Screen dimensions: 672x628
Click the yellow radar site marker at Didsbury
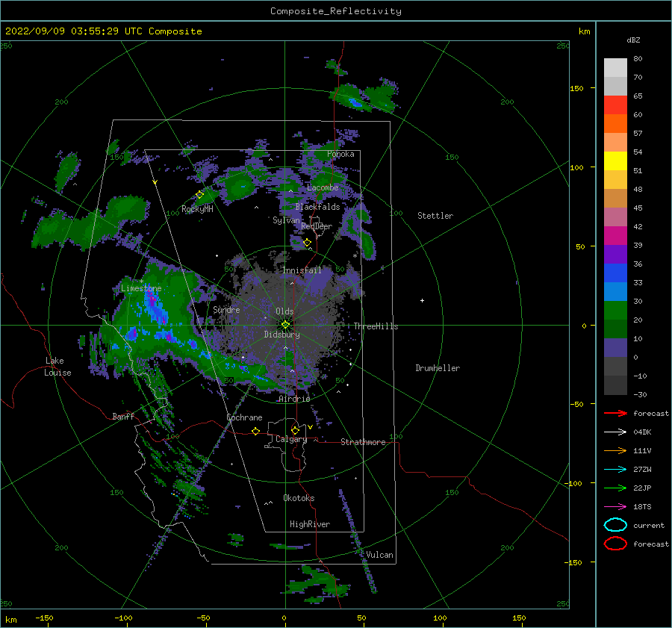(x=285, y=325)
